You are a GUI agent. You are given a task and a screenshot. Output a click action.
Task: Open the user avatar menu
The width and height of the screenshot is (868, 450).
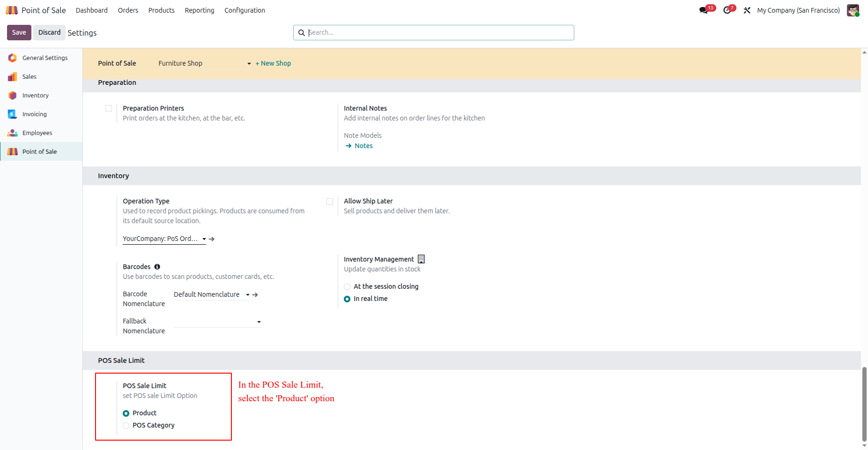tap(853, 10)
